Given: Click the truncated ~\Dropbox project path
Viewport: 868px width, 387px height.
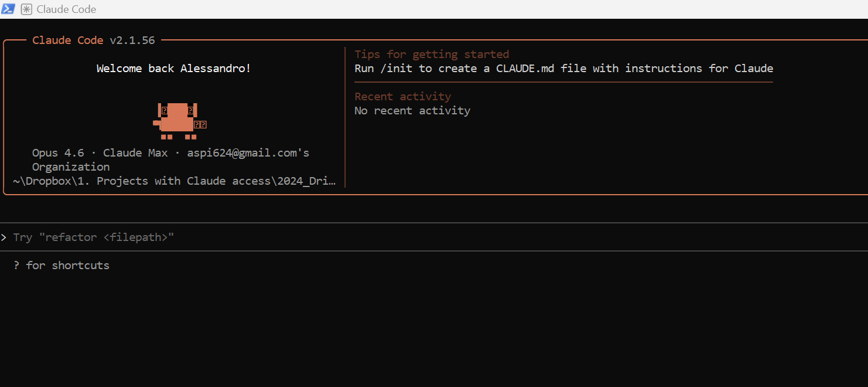Looking at the screenshot, I should click(175, 181).
